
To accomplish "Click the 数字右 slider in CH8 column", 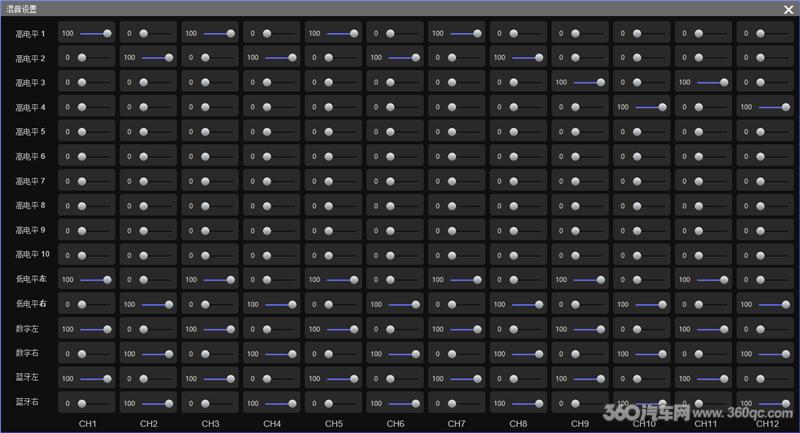I will click(x=528, y=354).
